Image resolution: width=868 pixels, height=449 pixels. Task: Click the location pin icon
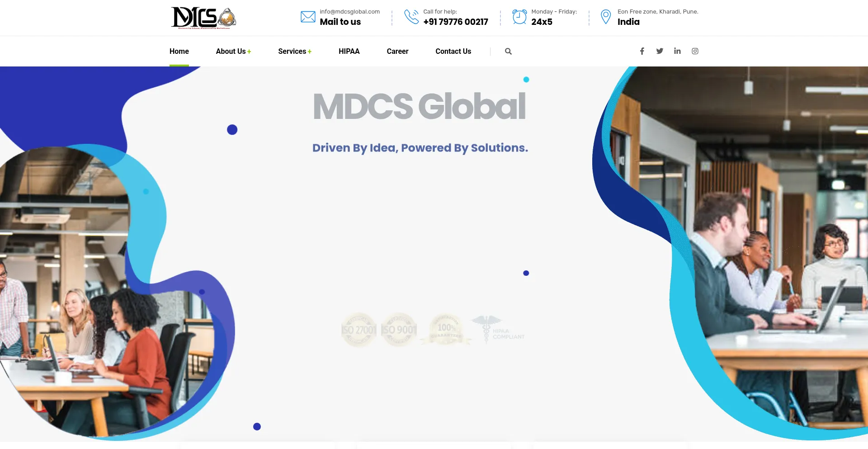pyautogui.click(x=606, y=17)
